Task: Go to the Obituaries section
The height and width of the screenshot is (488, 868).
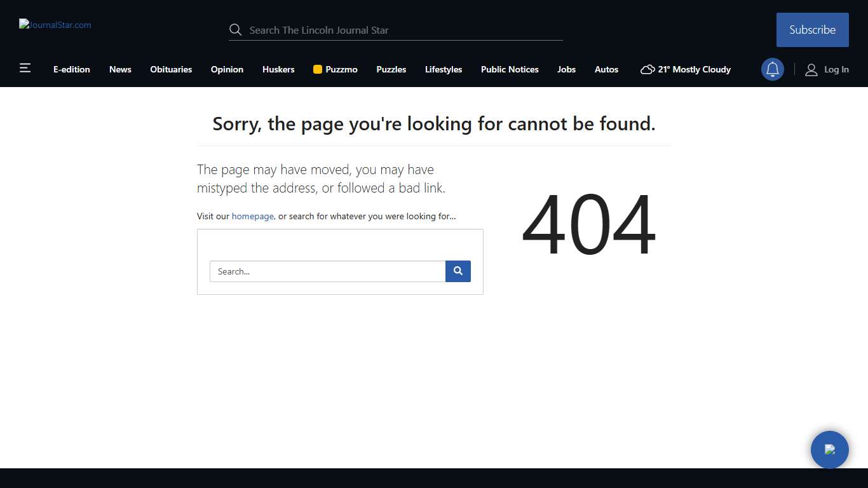Action: click(171, 69)
